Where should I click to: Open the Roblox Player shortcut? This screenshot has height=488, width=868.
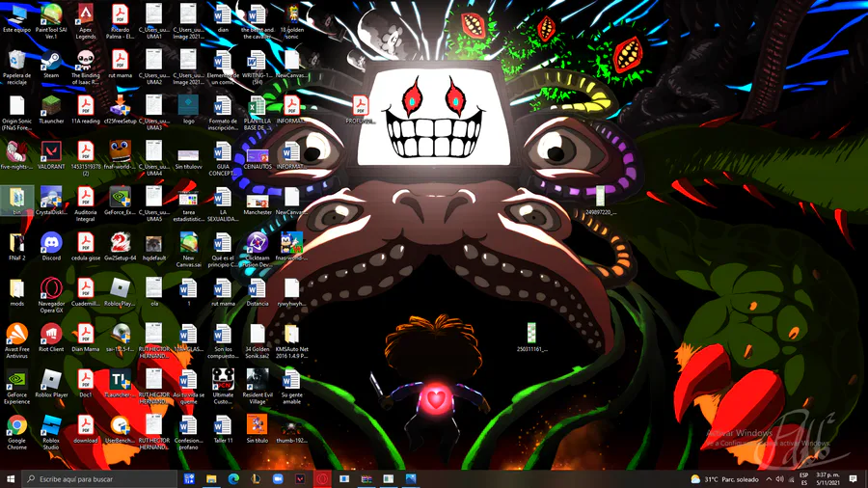click(x=51, y=384)
